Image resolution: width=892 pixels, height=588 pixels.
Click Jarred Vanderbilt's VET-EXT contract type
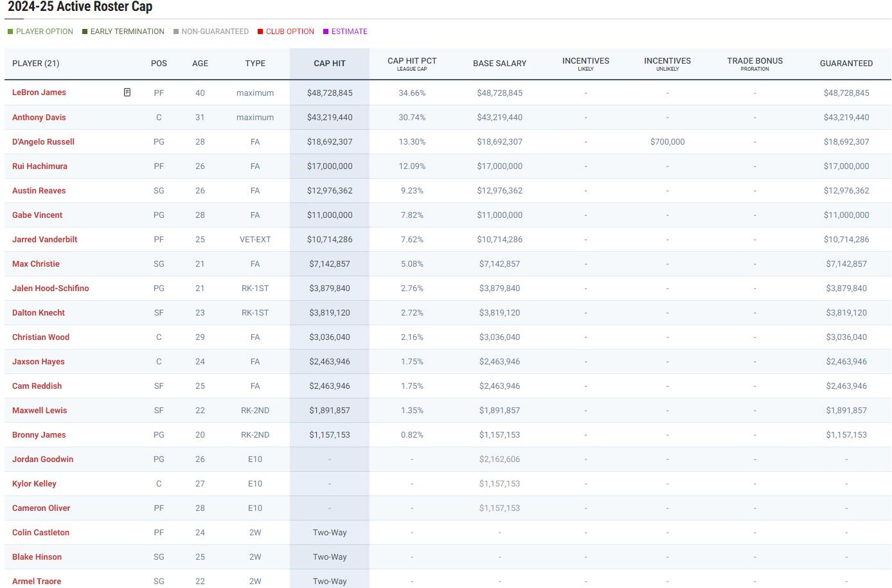(x=255, y=240)
